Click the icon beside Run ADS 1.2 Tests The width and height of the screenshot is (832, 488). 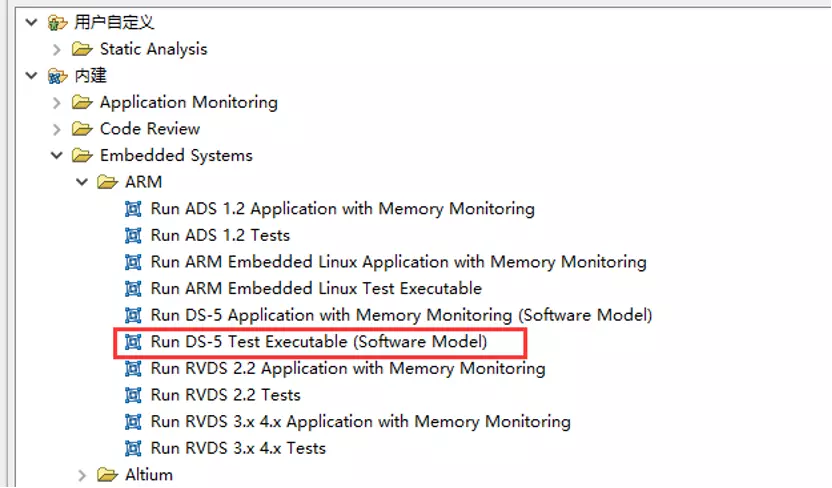[133, 236]
